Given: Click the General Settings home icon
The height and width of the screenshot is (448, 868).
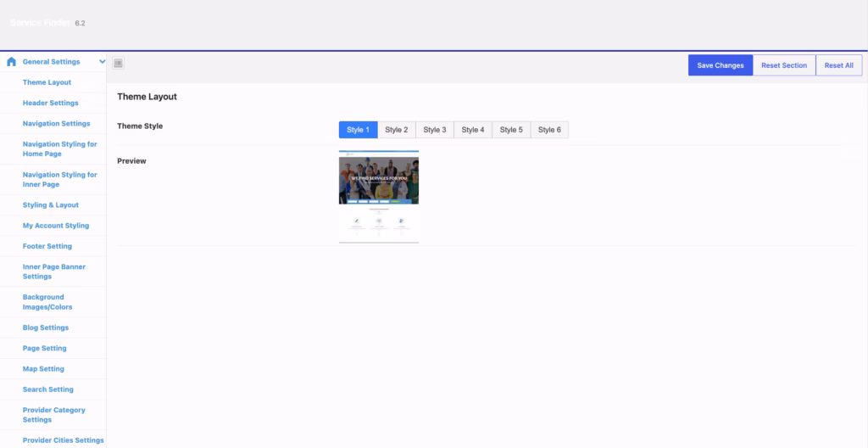Looking at the screenshot, I should [11, 62].
